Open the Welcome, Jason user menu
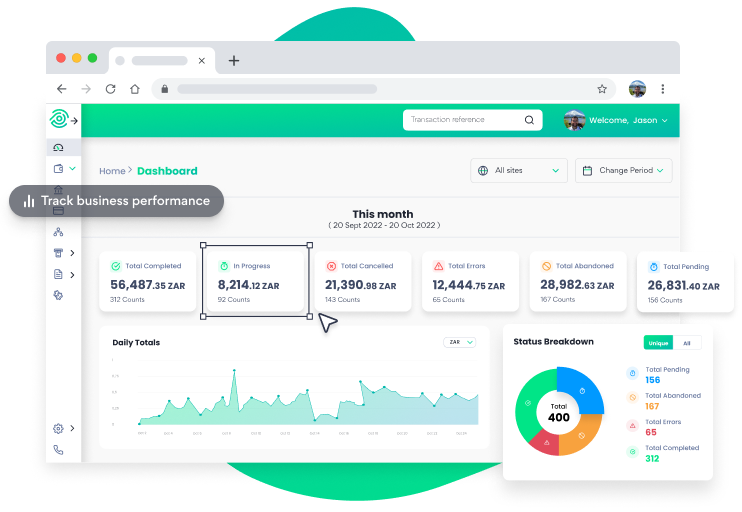Viewport: 742px width, 512px height. coord(616,120)
